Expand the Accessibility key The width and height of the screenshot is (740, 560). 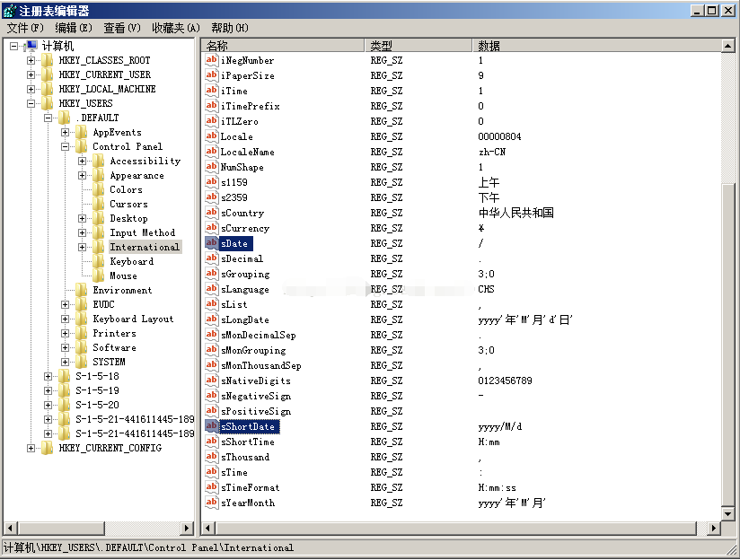pyautogui.click(x=82, y=161)
